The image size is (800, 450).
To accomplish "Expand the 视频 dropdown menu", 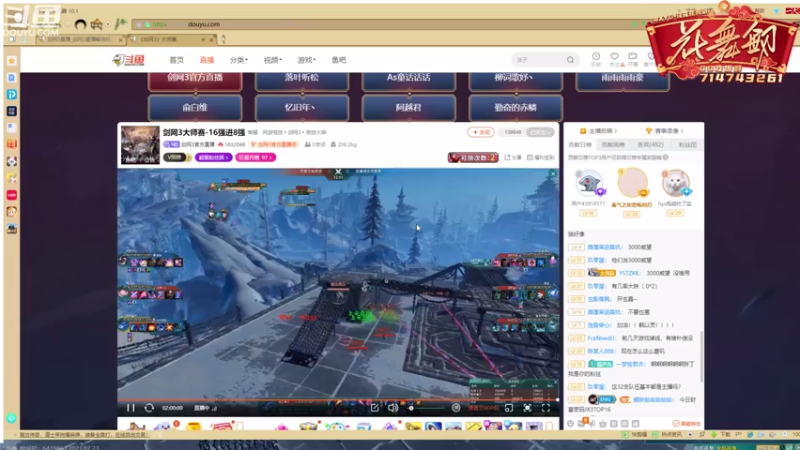I will 272,60.
